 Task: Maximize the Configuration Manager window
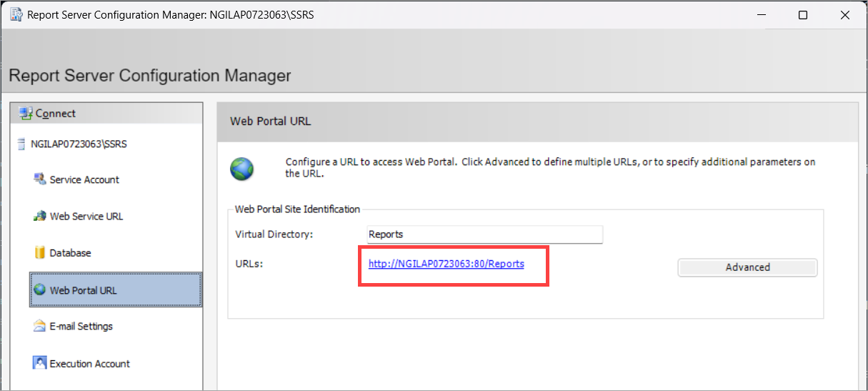(803, 15)
